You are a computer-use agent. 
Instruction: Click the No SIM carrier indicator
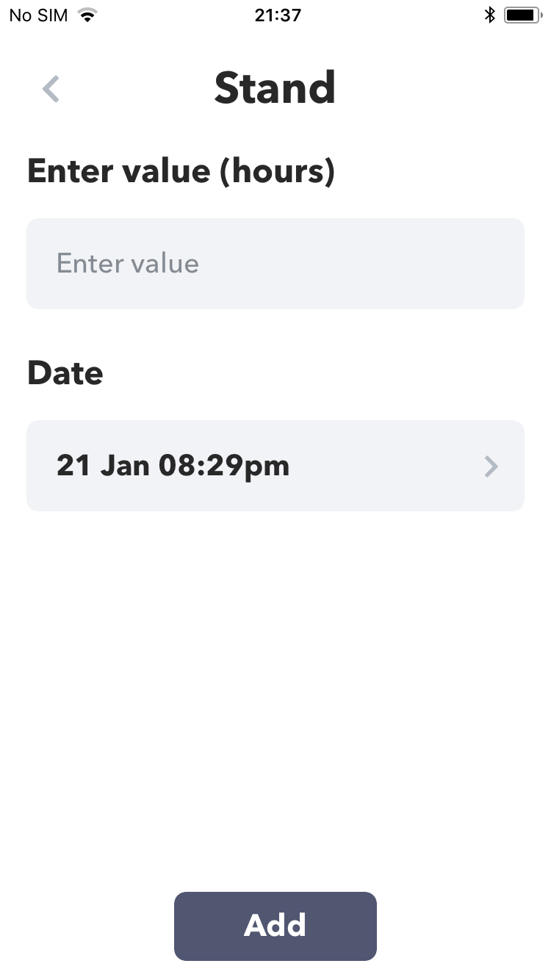(x=38, y=15)
